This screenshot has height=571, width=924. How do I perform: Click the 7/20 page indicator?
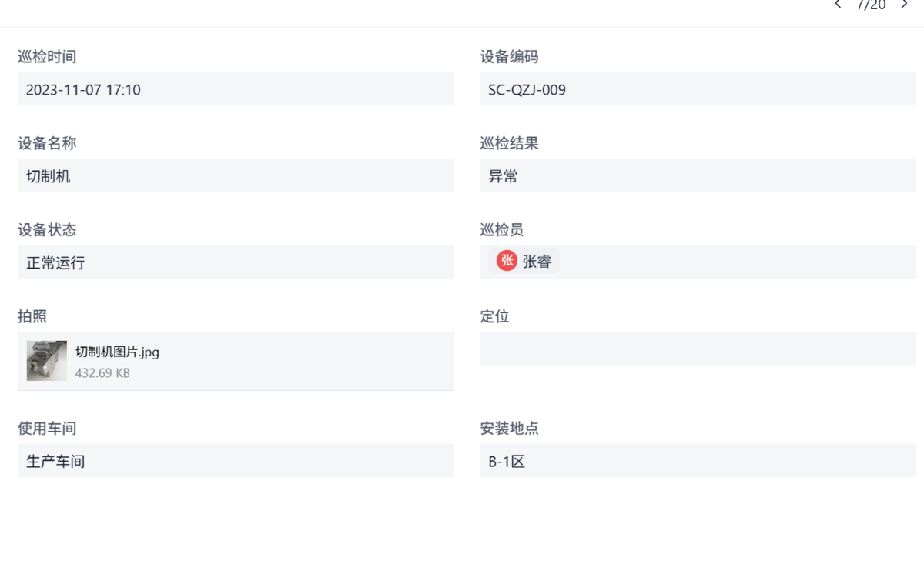click(x=871, y=5)
